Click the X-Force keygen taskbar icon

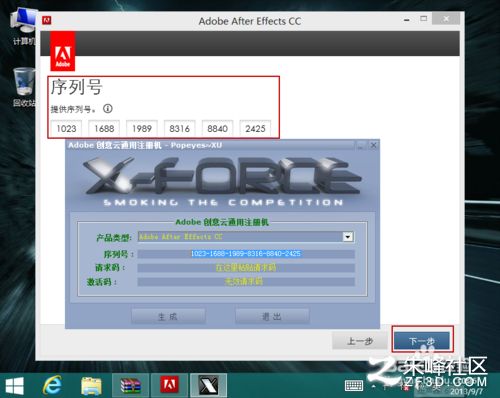point(208,385)
